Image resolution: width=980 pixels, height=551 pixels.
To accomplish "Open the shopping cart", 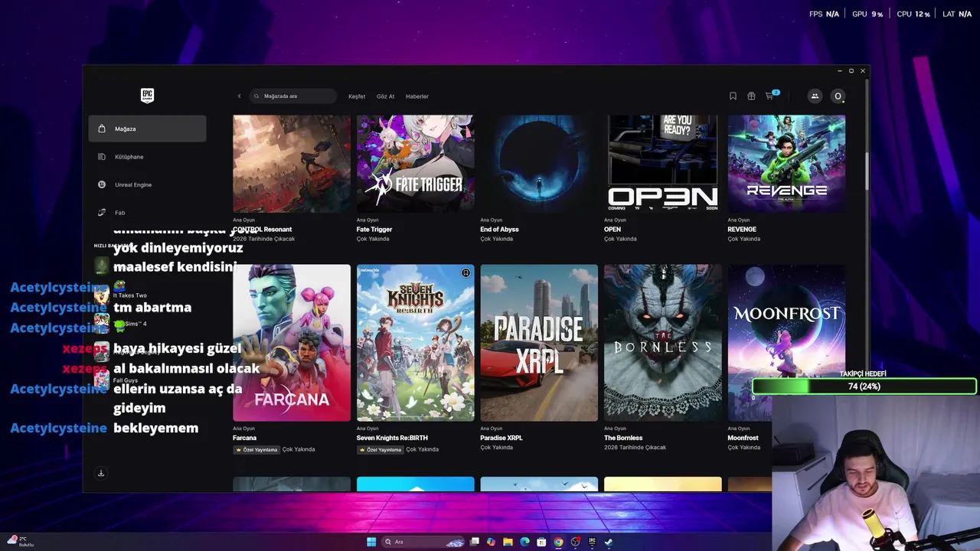I will click(770, 96).
